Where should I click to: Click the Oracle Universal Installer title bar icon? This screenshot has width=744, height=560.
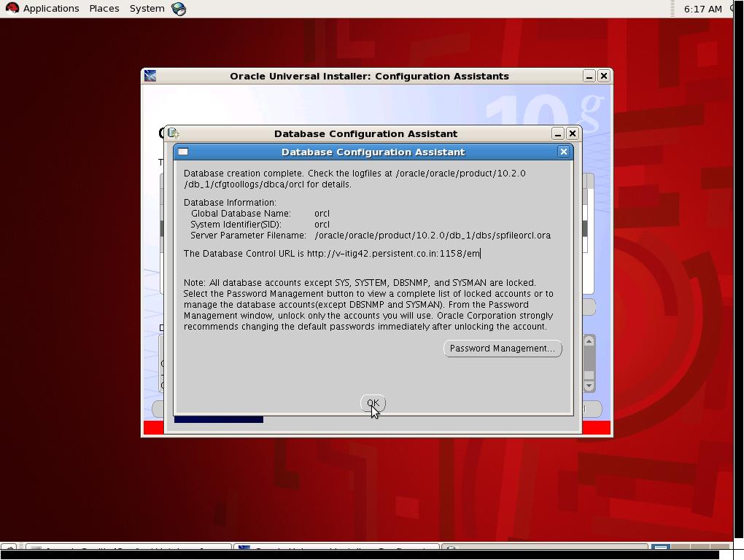(150, 76)
